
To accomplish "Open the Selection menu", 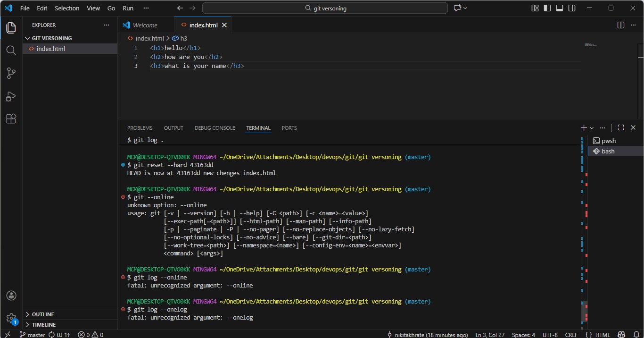I will click(x=67, y=8).
